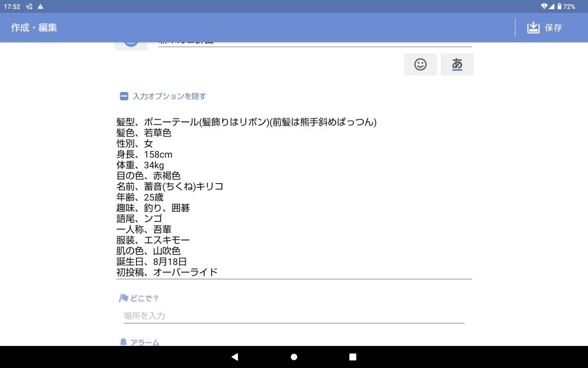This screenshot has width=588, height=368.
Task: Place cursor in the 体重、34kg line
Action: [x=140, y=165]
